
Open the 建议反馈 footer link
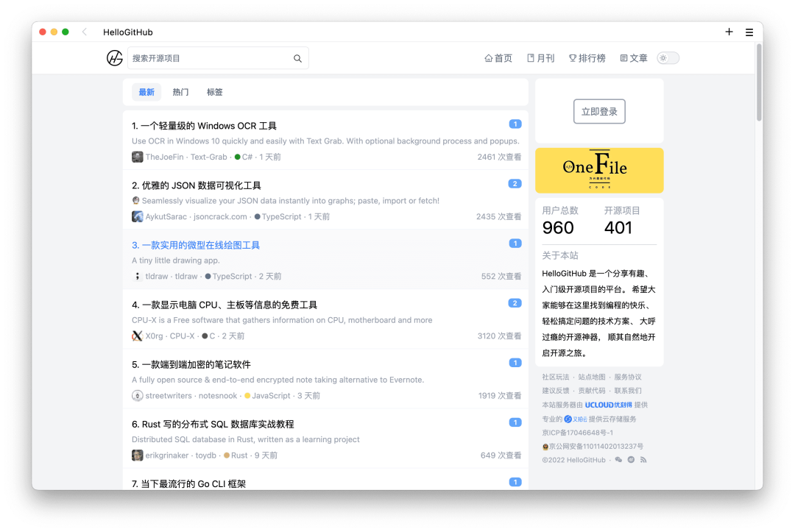555,391
